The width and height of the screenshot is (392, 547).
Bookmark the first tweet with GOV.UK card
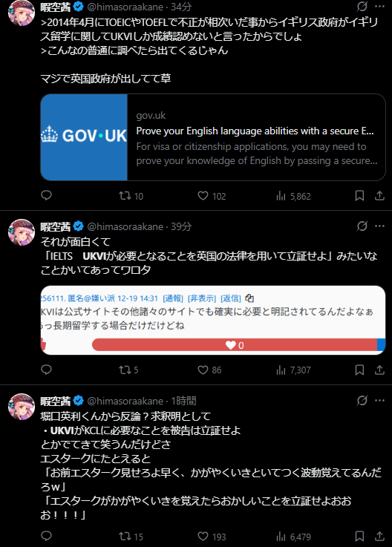[x=359, y=196]
